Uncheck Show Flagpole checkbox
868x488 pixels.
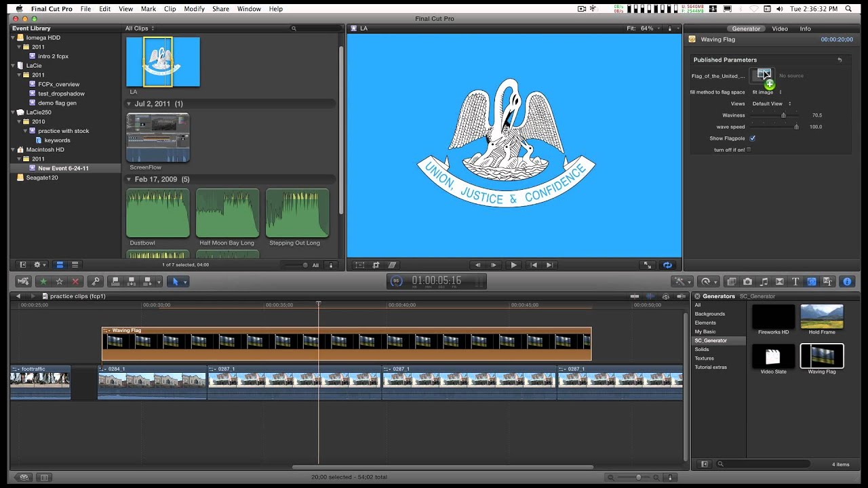pos(753,138)
